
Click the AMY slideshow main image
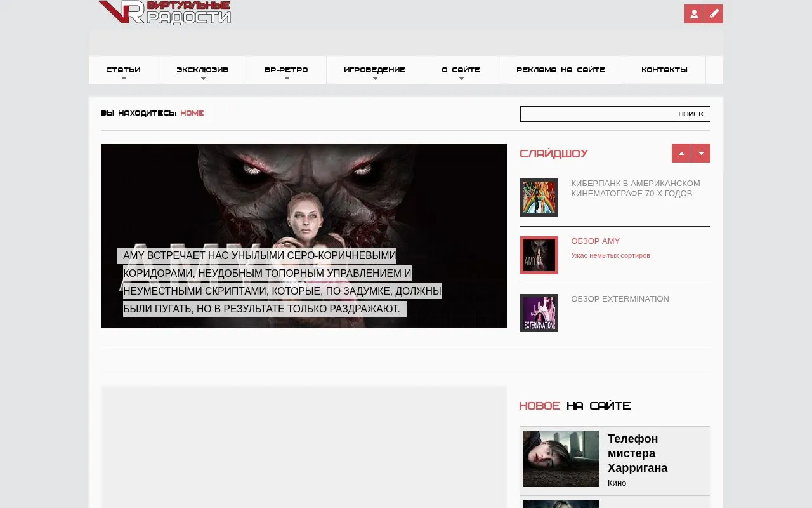point(304,236)
